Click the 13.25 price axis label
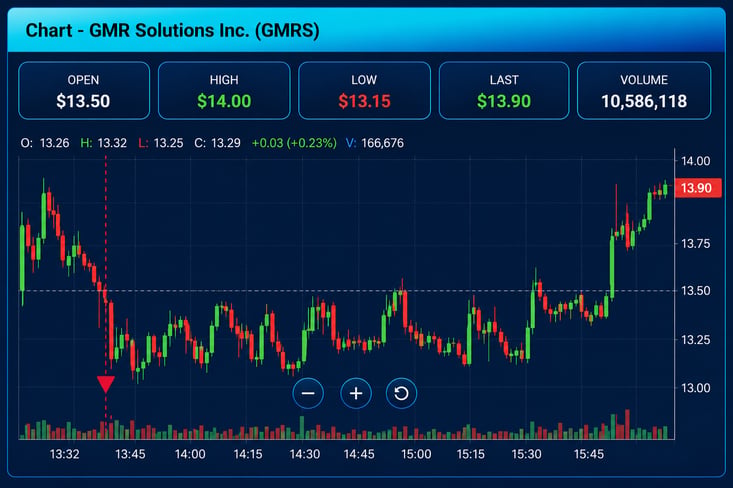This screenshot has height=488, width=733. (x=695, y=340)
